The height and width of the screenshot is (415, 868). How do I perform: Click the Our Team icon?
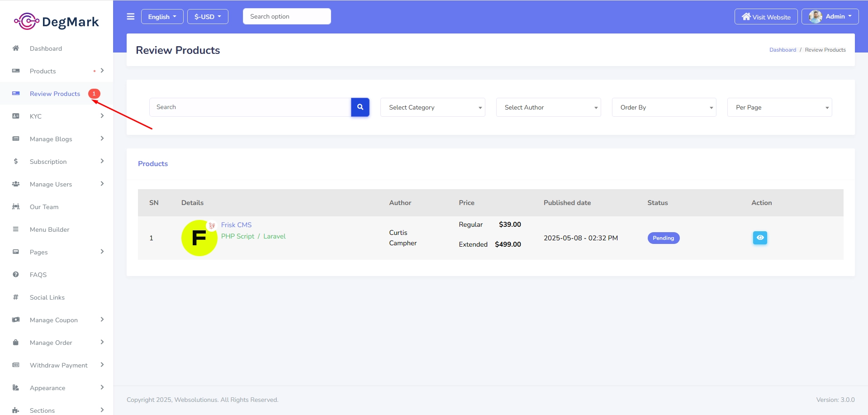pos(16,206)
